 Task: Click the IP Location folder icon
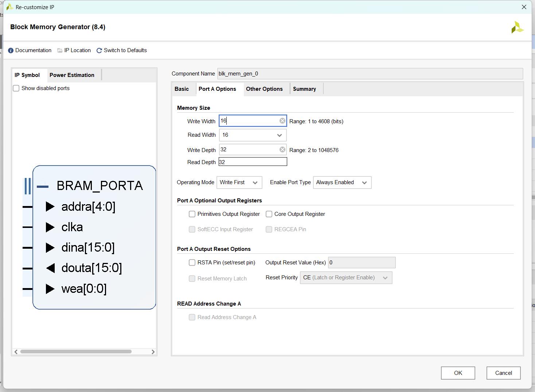tap(60, 50)
